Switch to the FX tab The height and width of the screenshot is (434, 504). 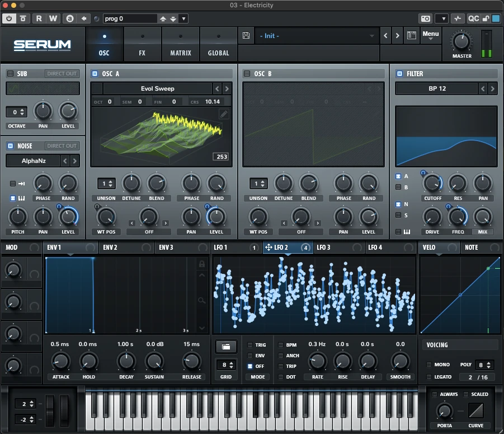(142, 44)
